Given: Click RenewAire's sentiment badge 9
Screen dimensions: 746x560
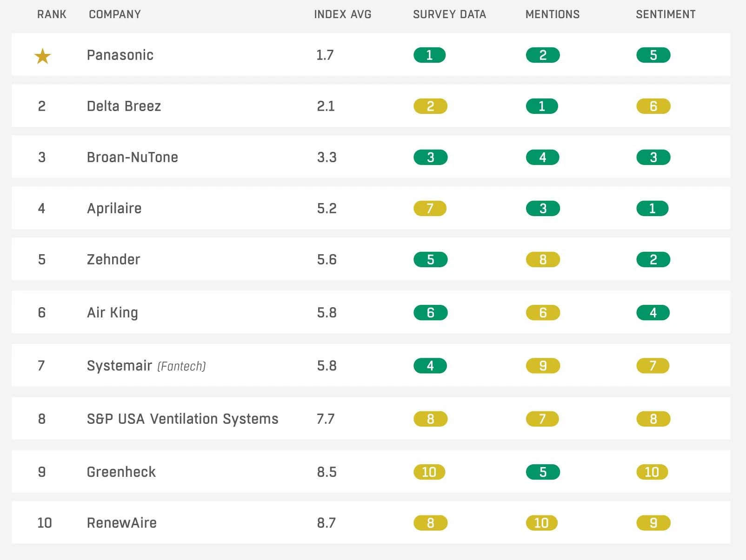Looking at the screenshot, I should (653, 523).
